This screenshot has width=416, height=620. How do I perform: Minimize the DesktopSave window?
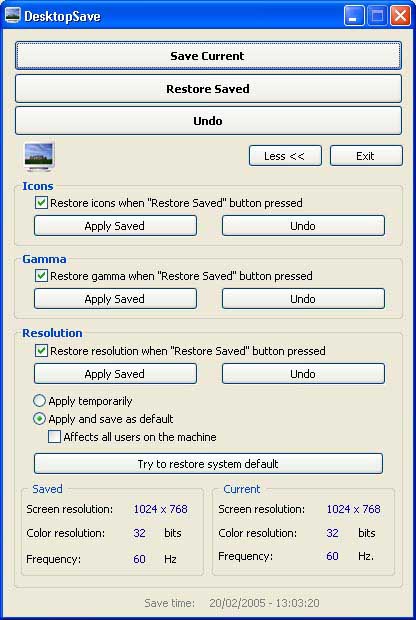click(x=354, y=16)
